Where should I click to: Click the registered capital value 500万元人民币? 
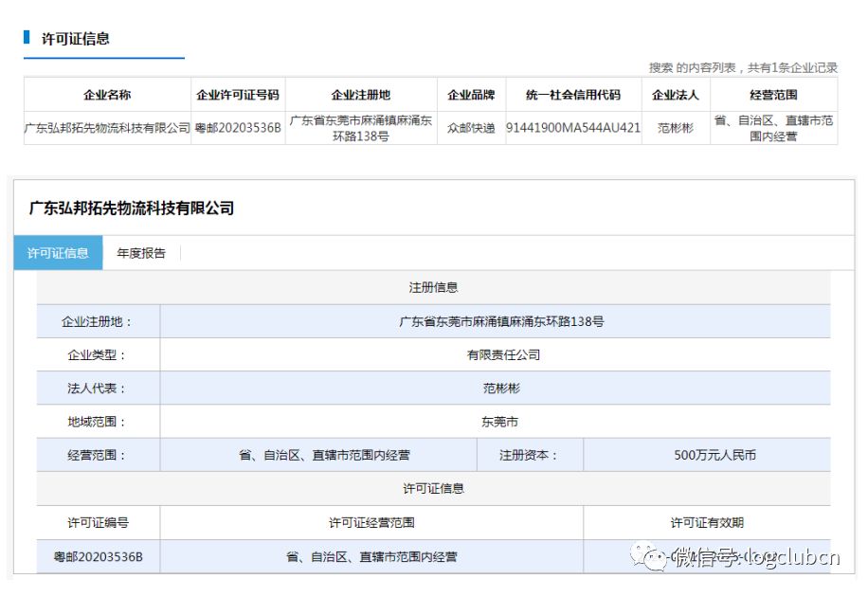(714, 455)
